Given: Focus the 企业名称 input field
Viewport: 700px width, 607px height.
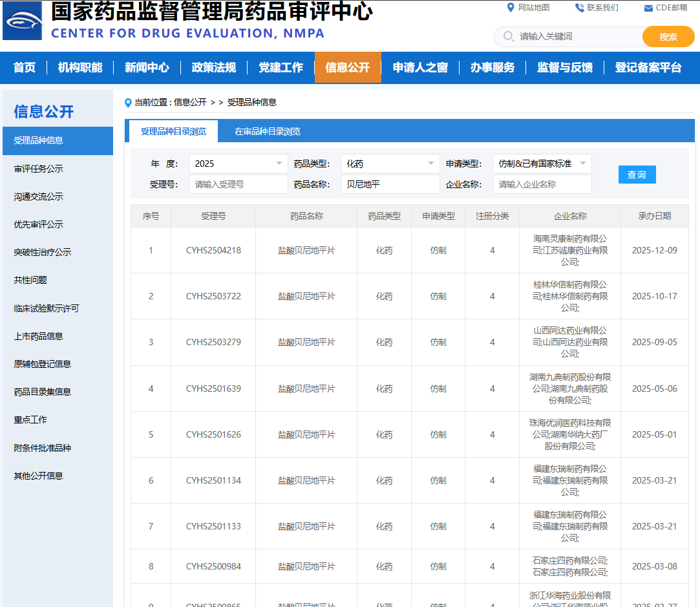Looking at the screenshot, I should (542, 184).
